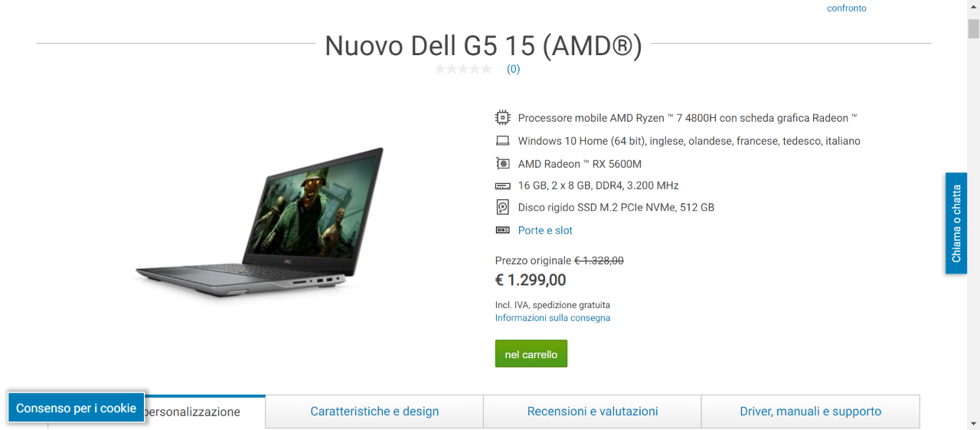Open the Porte e slot link
980x430 pixels.
545,230
